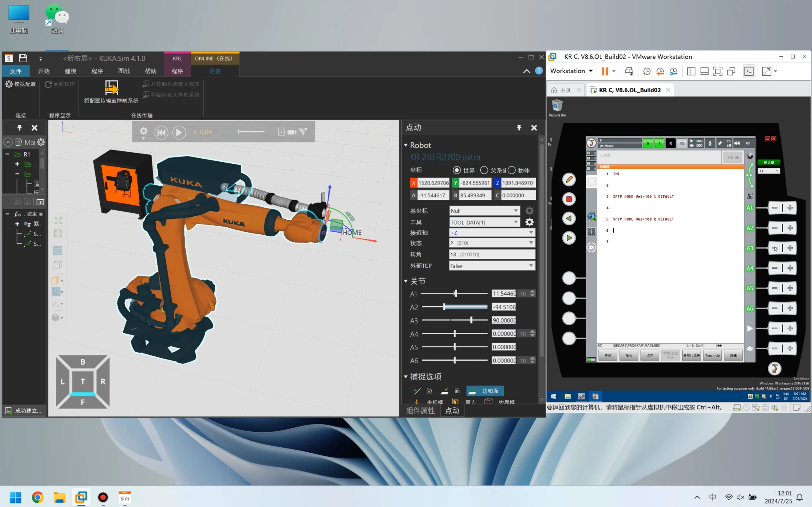Click the VMware pause virtual machine icon
The image size is (812, 507).
(605, 71)
